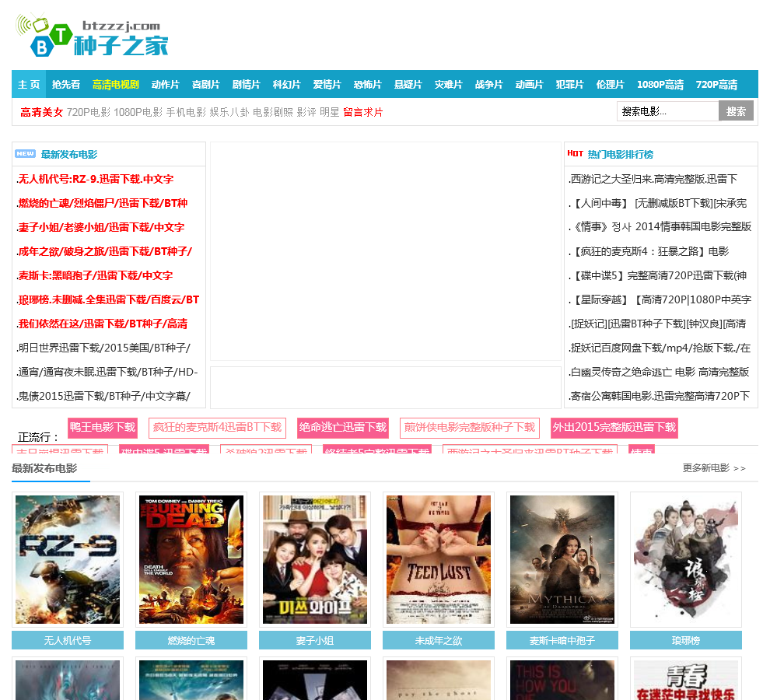The width and height of the screenshot is (770, 700).
Task: Open the 高清电视剧 nav item
Action: pos(116,85)
